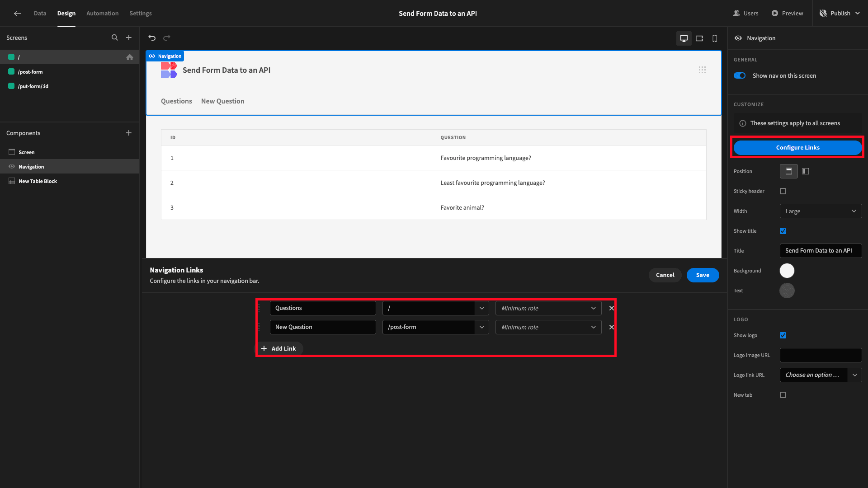Click the grid dots icon in nav preview

702,70
